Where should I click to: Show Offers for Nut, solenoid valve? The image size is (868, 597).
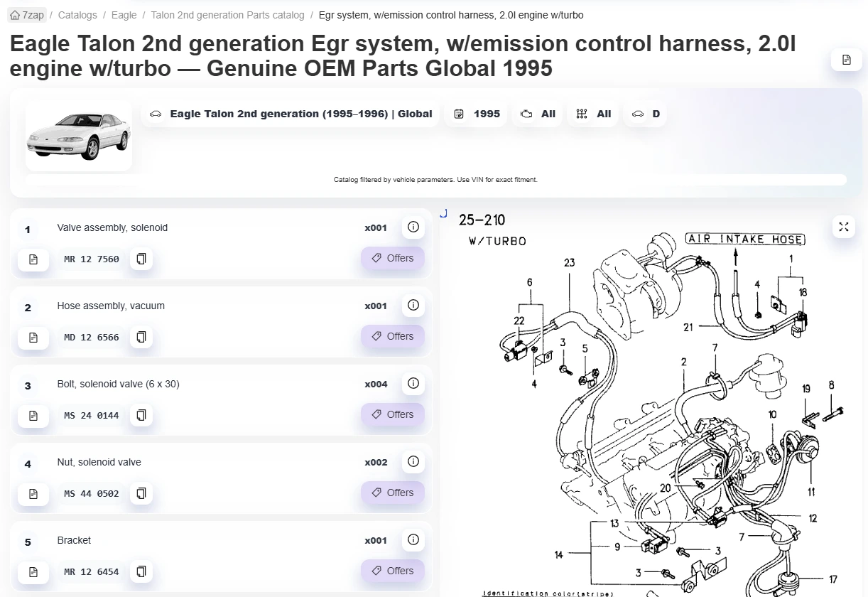tap(393, 493)
